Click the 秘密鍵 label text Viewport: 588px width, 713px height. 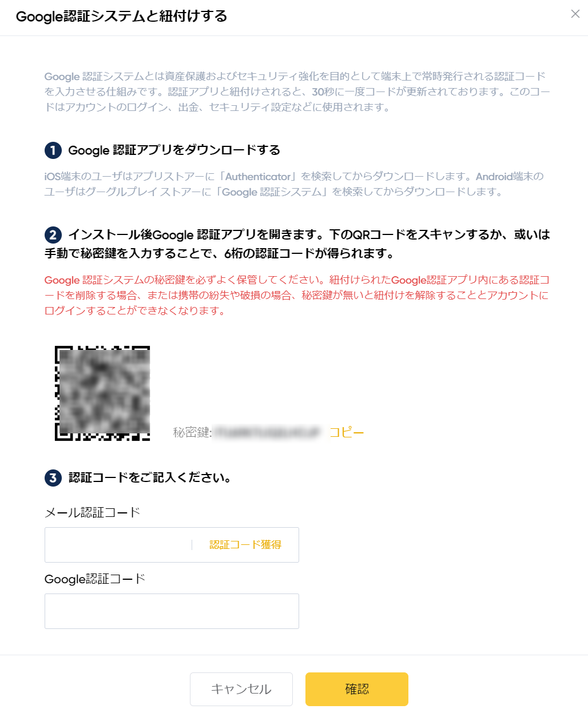pyautogui.click(x=192, y=433)
